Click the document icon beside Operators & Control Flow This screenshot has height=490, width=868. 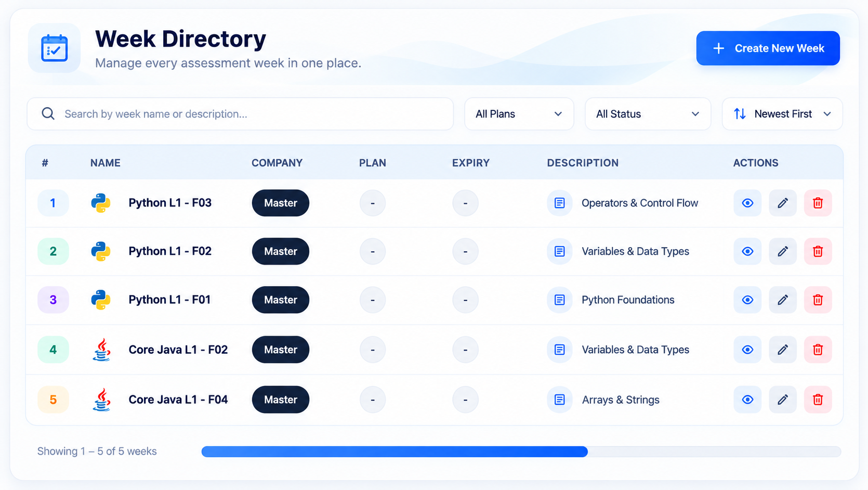pos(560,203)
